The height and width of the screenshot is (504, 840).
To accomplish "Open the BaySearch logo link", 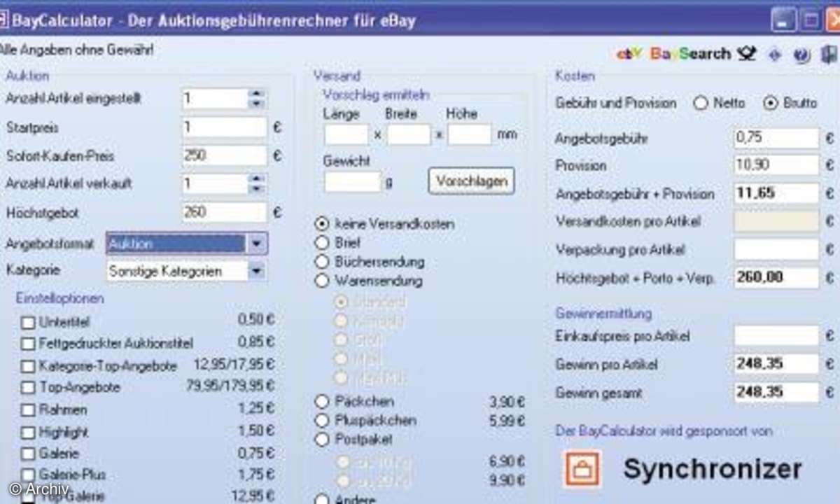I will [x=690, y=54].
